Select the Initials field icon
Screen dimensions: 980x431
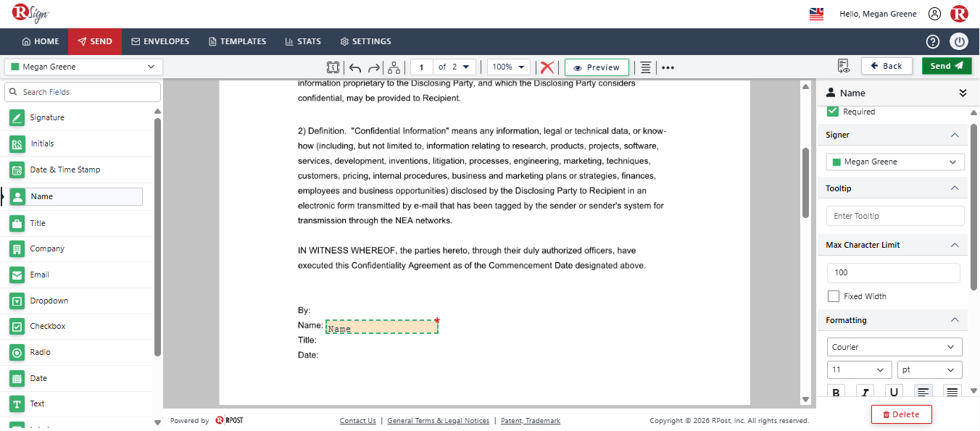click(17, 143)
